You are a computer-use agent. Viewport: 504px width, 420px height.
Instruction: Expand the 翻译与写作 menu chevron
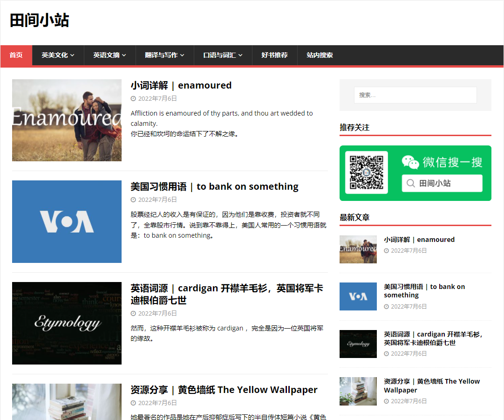[x=182, y=55]
